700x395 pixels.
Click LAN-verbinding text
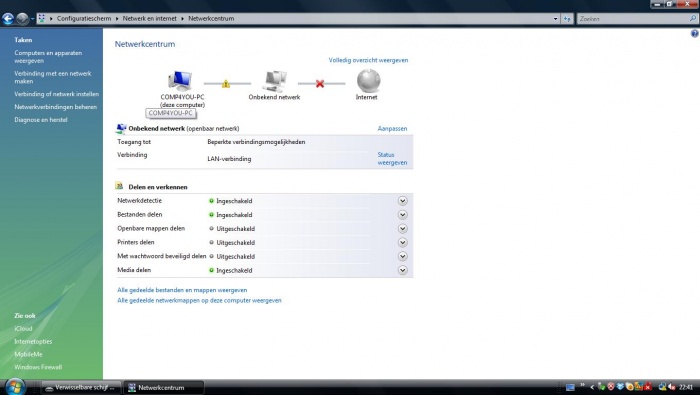229,159
